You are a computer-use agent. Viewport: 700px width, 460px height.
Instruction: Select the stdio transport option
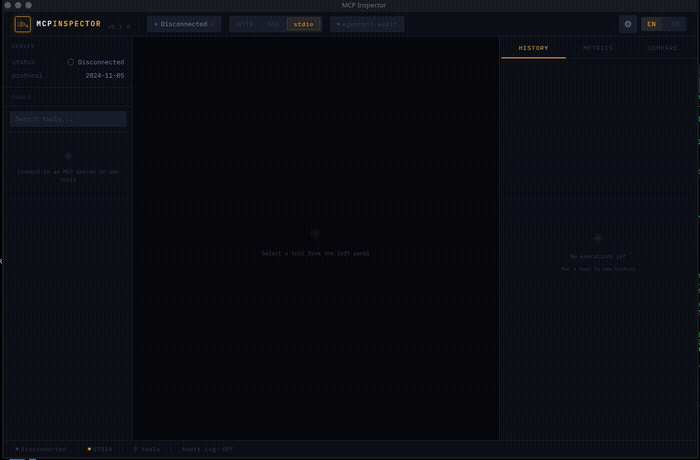pos(304,24)
